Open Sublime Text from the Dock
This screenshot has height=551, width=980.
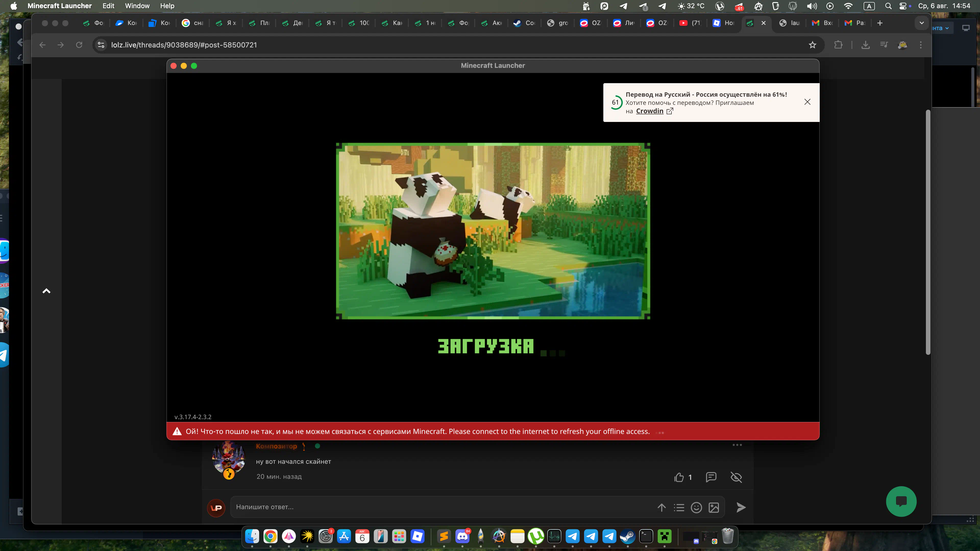(x=444, y=536)
